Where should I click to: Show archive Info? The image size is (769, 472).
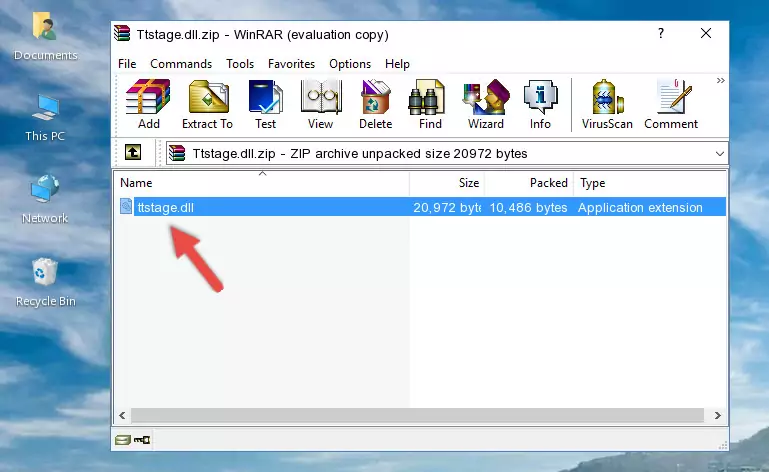coord(540,105)
